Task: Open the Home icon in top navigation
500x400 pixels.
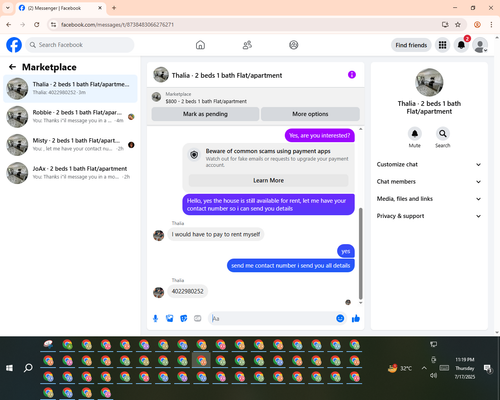Action: [x=200, y=45]
